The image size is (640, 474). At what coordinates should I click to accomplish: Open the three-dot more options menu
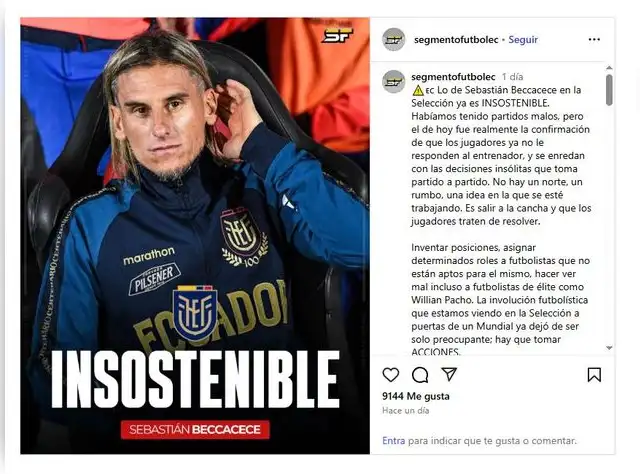(594, 40)
